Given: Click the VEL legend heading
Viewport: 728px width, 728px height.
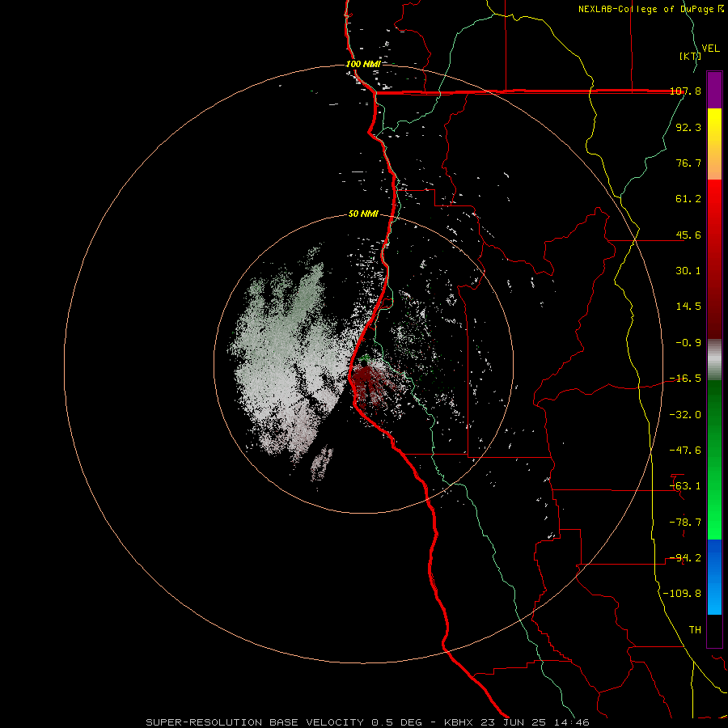Looking at the screenshot, I should tap(710, 49).
